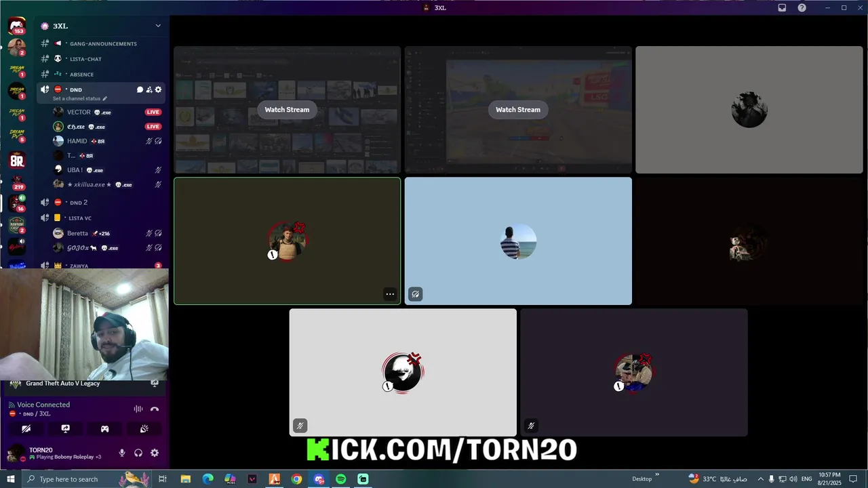The image size is (868, 488).
Task: Open server with 153 notifications badge
Action: (17, 27)
